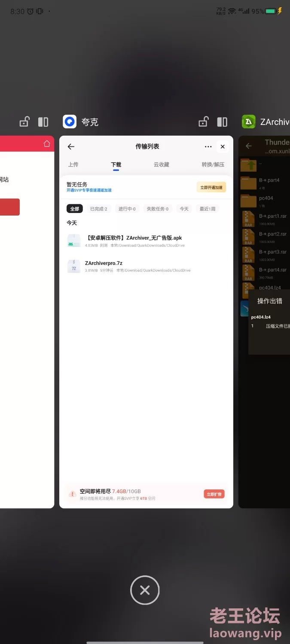Open split-screen for the Quark card
Viewport: 290px width, 644px height.
tap(222, 122)
